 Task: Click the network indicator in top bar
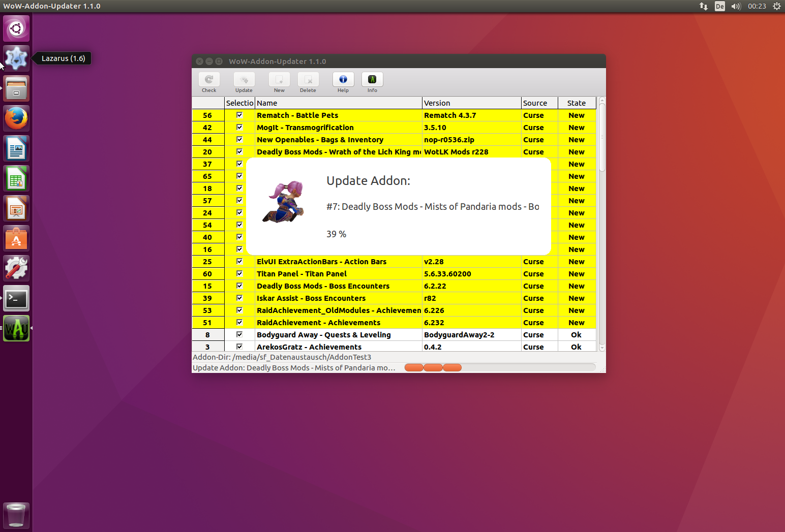(704, 6)
